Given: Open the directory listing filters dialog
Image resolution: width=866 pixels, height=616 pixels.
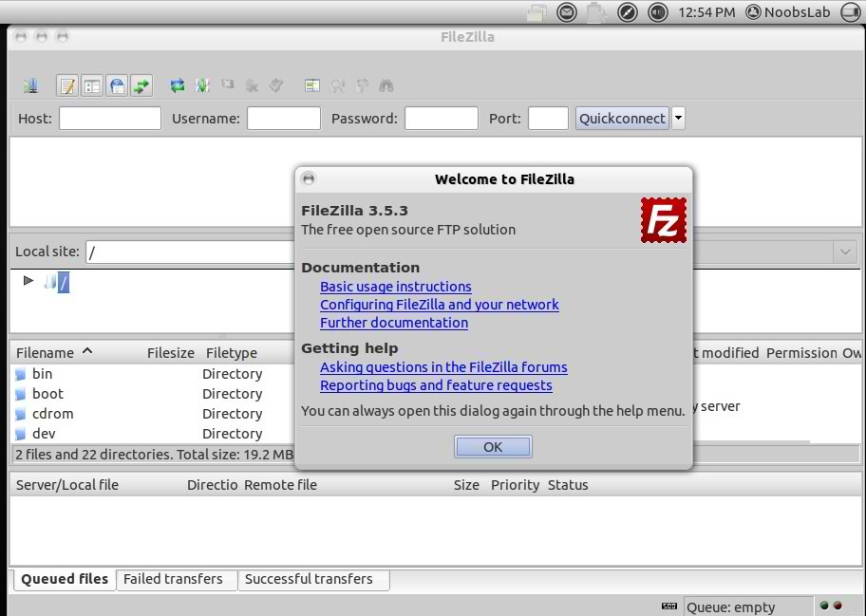Looking at the screenshot, I should click(x=312, y=85).
